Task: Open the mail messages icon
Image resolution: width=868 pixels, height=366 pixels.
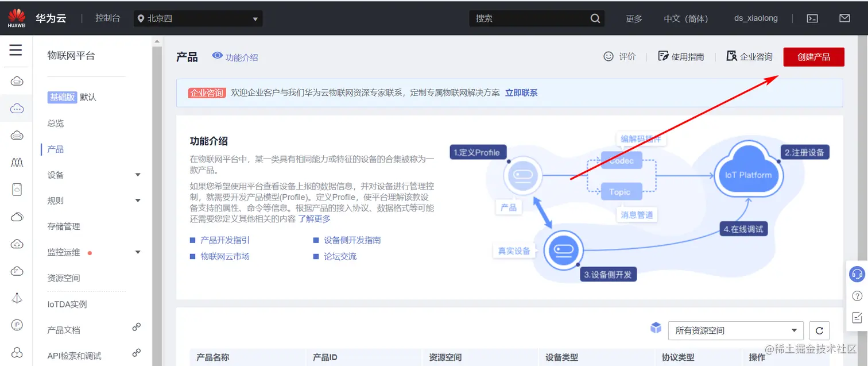Action: [x=844, y=18]
